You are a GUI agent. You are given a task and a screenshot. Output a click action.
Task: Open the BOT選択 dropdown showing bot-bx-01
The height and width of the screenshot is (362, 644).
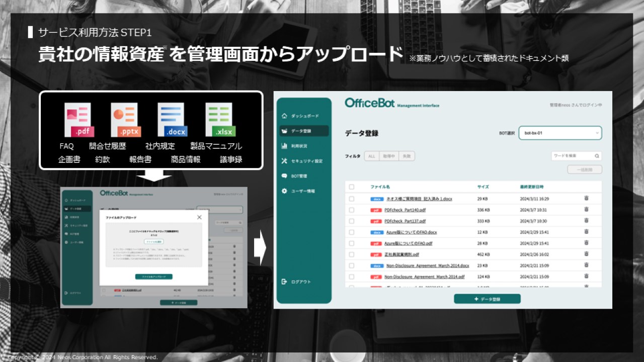tap(560, 133)
